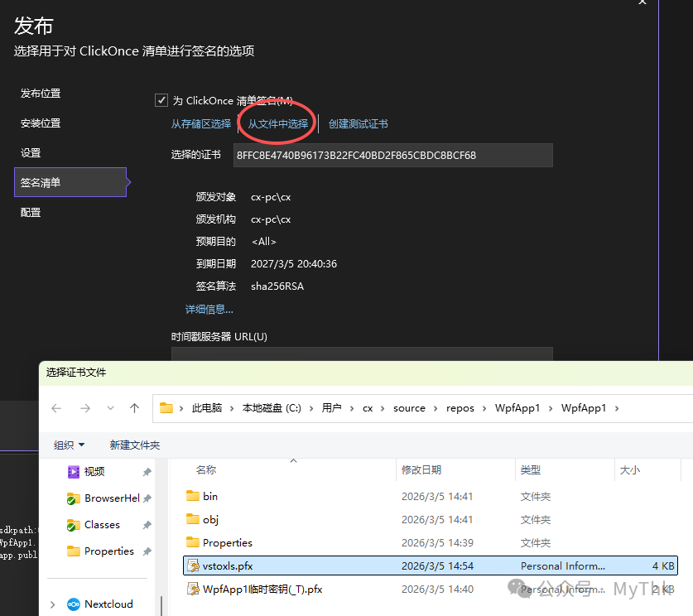Expand the chevron after 用户 breadcrumb
693x616 pixels.
click(352, 408)
